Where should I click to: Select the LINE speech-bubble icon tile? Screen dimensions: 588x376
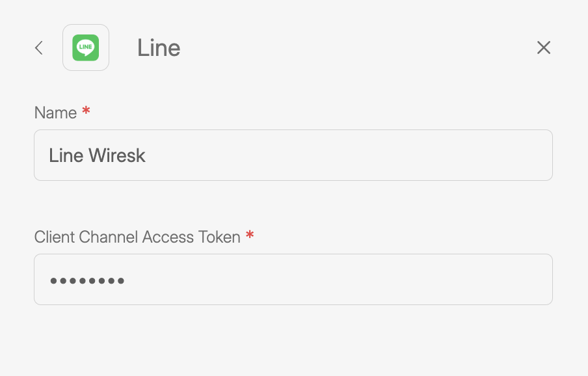pos(86,47)
